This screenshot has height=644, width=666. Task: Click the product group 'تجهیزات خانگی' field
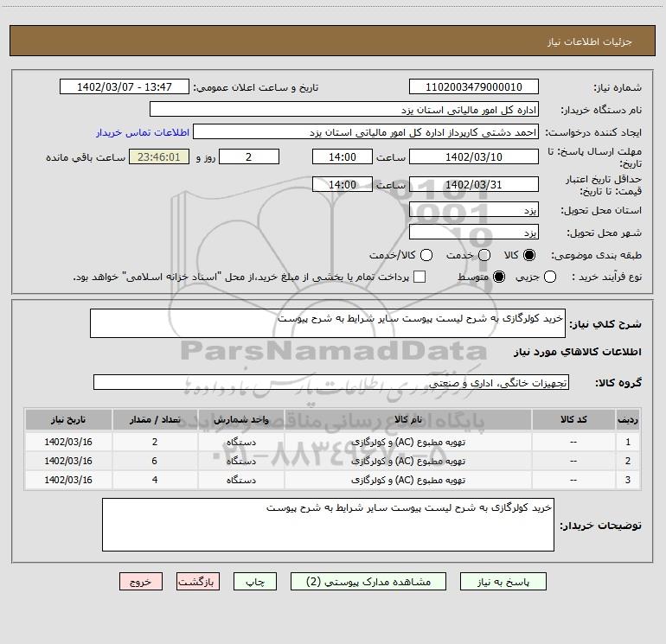pyautogui.click(x=330, y=382)
